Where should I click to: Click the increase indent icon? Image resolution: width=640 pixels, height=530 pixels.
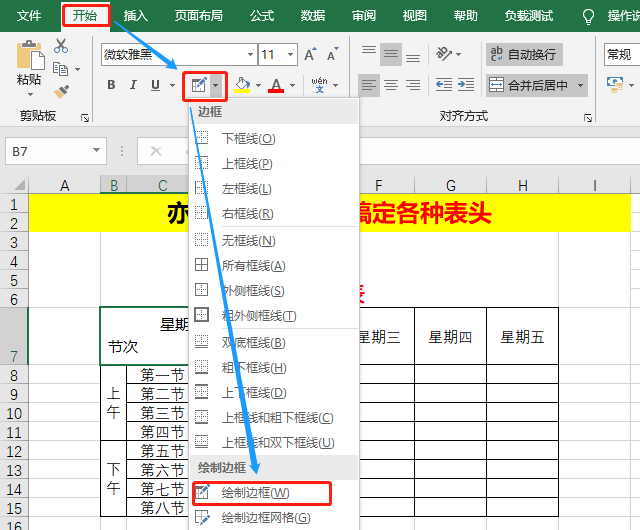point(466,85)
